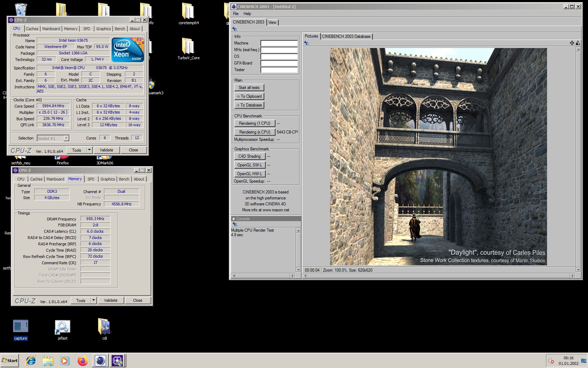Switch to SPD tab in lower CPU-Z
Screen dimensions: 588x368
(91, 179)
